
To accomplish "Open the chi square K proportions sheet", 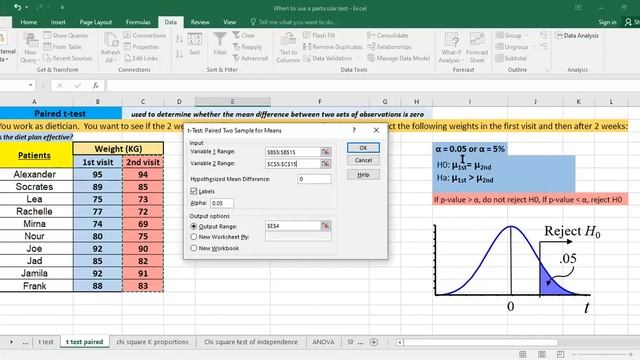I will pyautogui.click(x=152, y=342).
